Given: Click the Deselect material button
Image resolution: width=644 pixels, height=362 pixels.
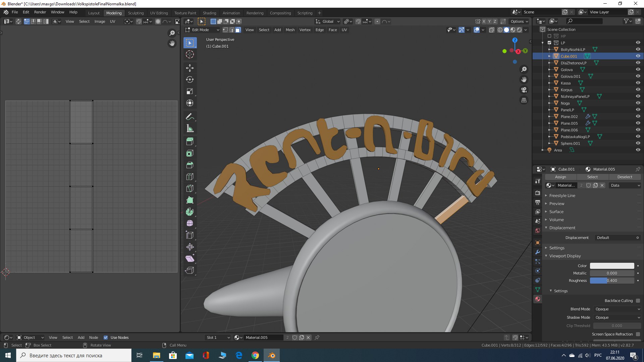Looking at the screenshot, I should [x=625, y=177].
